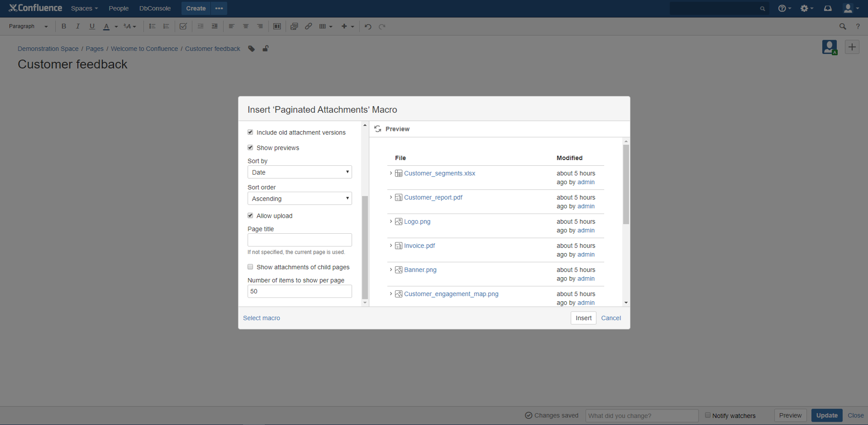Open the help menu in header

[x=785, y=8]
